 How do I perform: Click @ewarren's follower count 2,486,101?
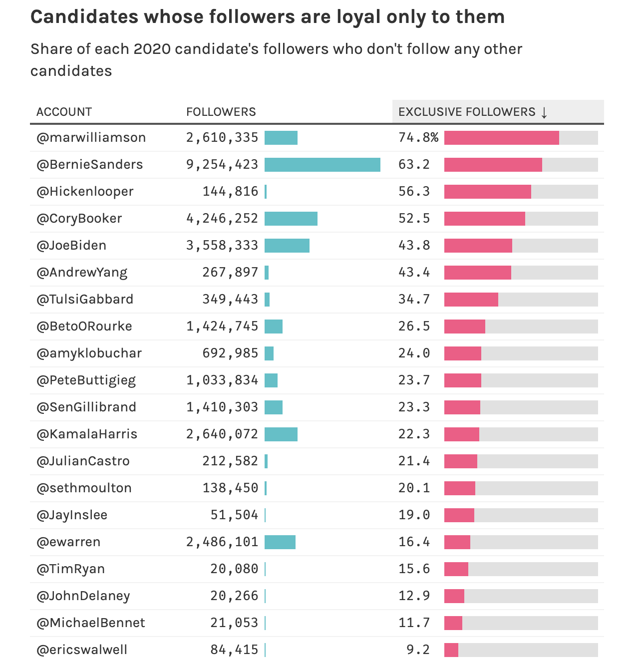coord(222,542)
